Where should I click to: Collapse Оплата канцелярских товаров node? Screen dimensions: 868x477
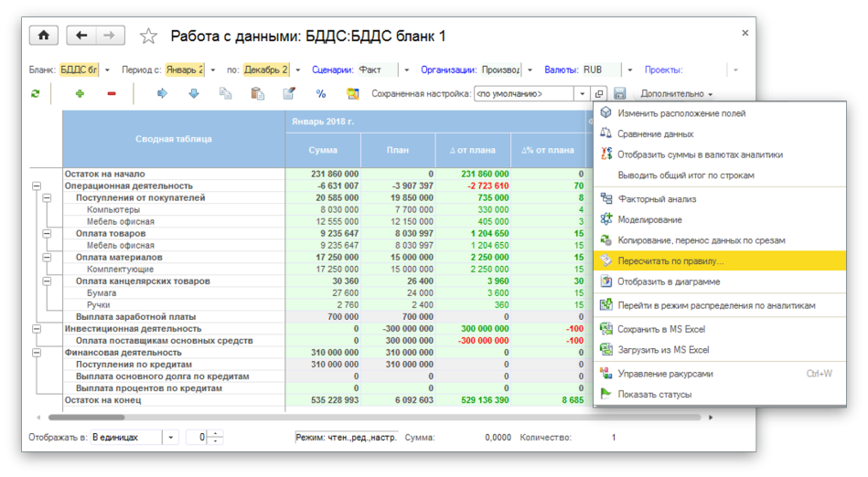click(47, 281)
